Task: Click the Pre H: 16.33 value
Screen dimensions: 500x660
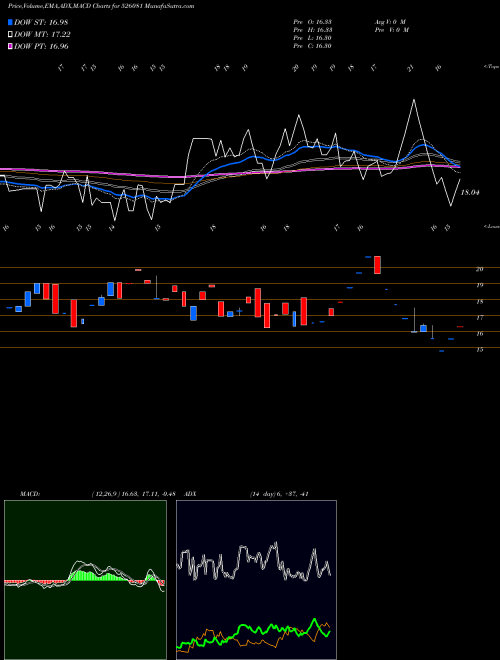Action: [313, 30]
